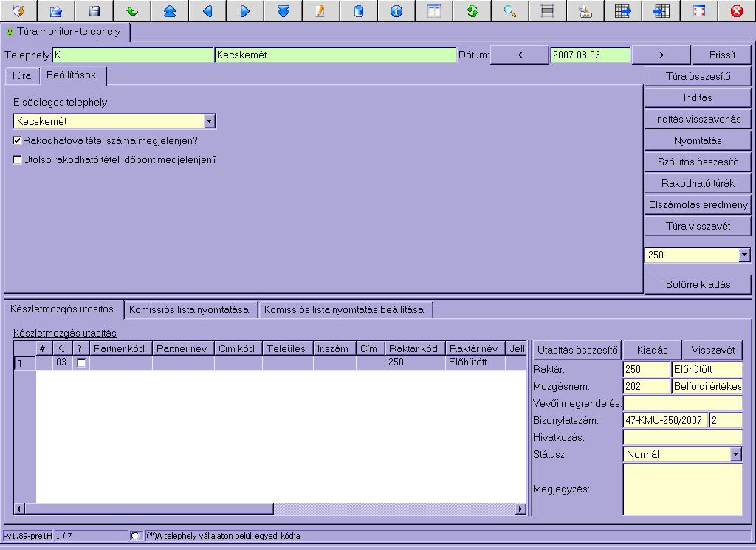The width and height of the screenshot is (756, 550).
Task: Go to next record with right arrow icon
Action: click(245, 11)
